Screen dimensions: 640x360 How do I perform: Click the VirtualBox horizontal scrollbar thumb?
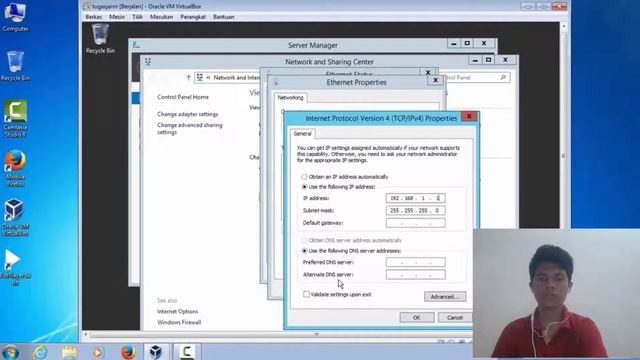[317, 334]
